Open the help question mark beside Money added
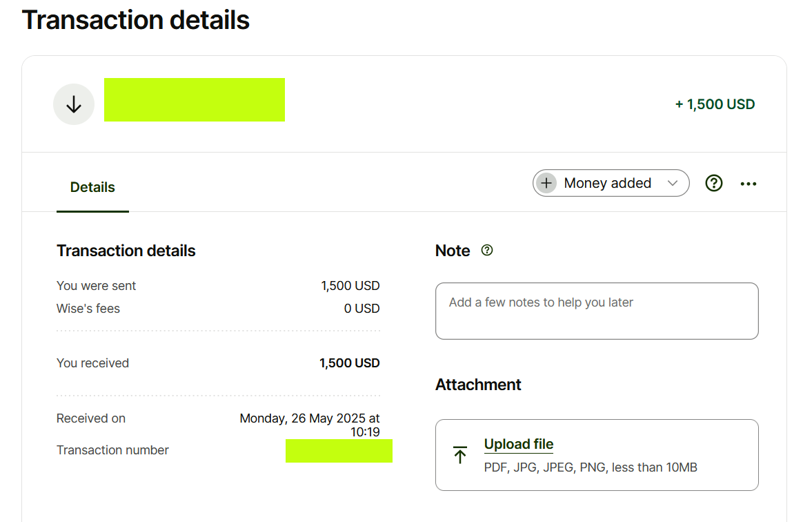 (714, 183)
